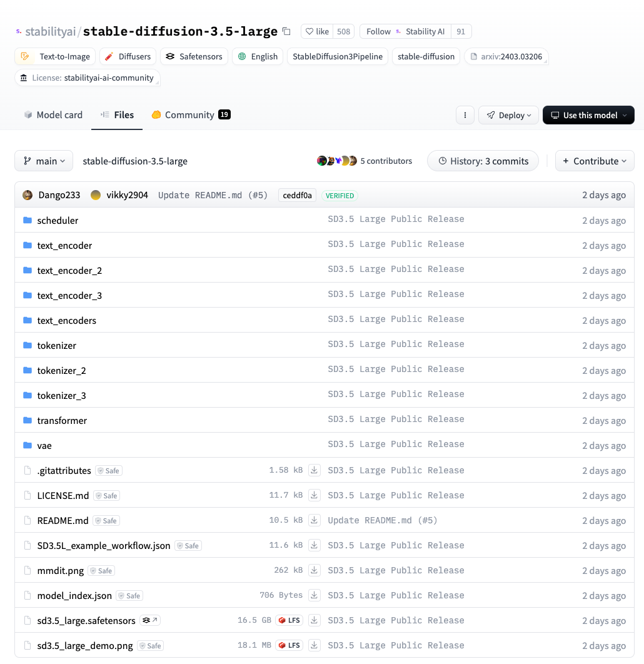
Task: Download README.md with its download icon
Action: [x=314, y=520]
